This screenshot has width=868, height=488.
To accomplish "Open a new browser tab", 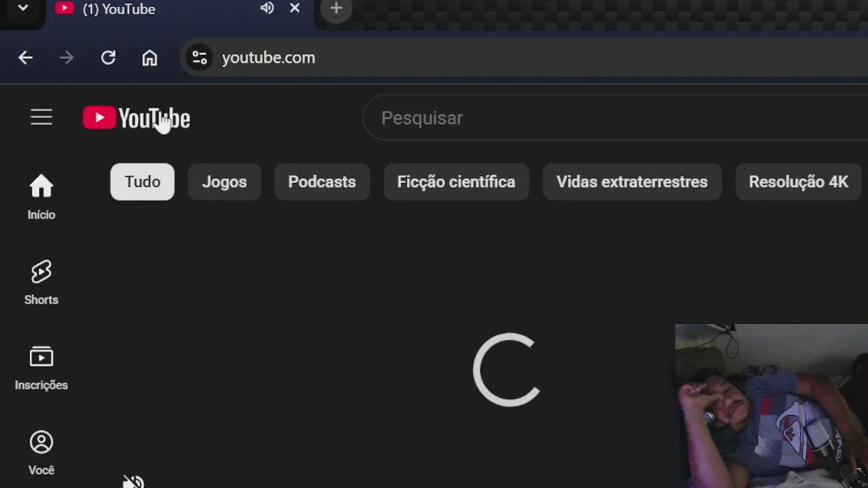I will tap(336, 8).
